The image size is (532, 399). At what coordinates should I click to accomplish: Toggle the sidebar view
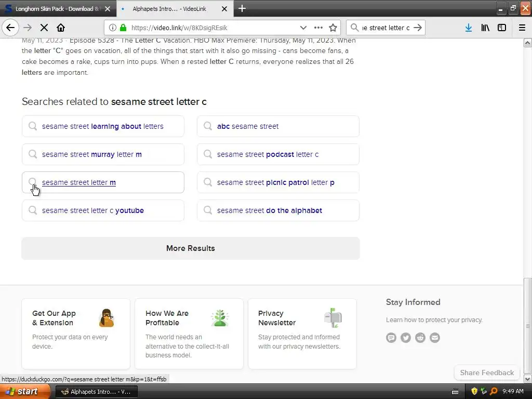[502, 28]
